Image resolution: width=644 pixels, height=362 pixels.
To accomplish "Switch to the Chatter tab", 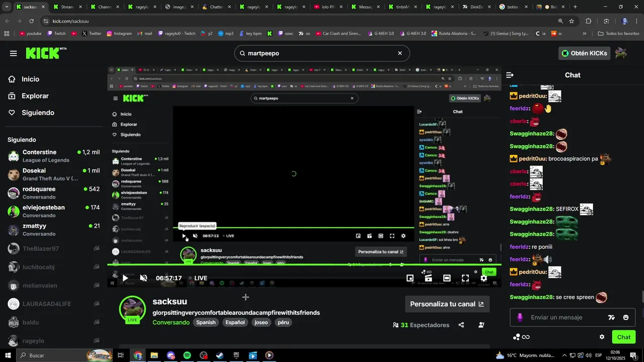I will (217, 7).
